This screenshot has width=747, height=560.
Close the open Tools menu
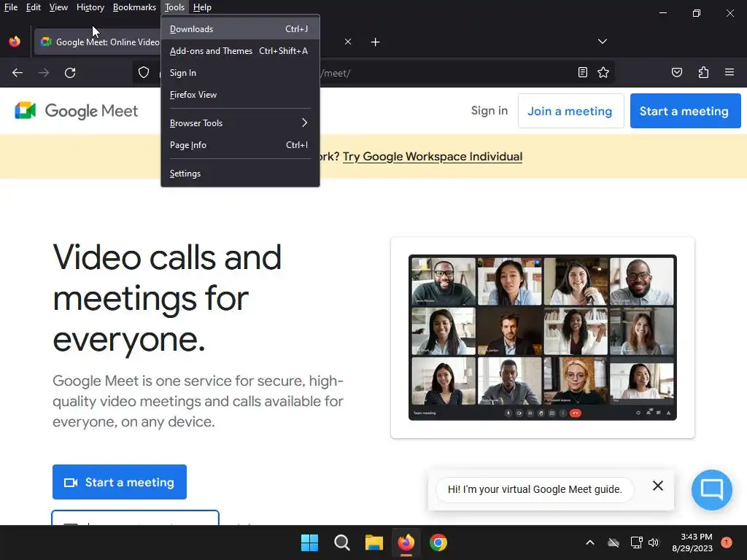click(174, 7)
